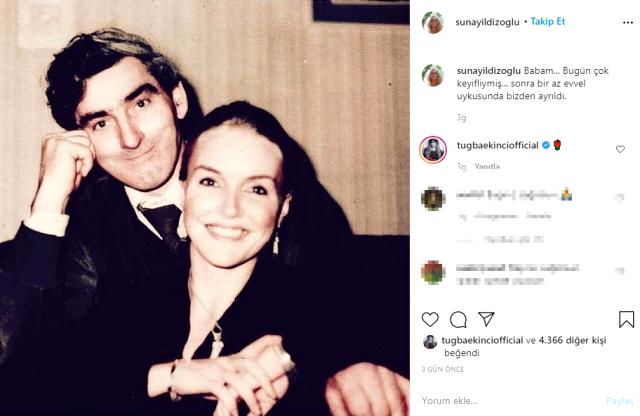Like the post with the heart icon

click(x=430, y=319)
